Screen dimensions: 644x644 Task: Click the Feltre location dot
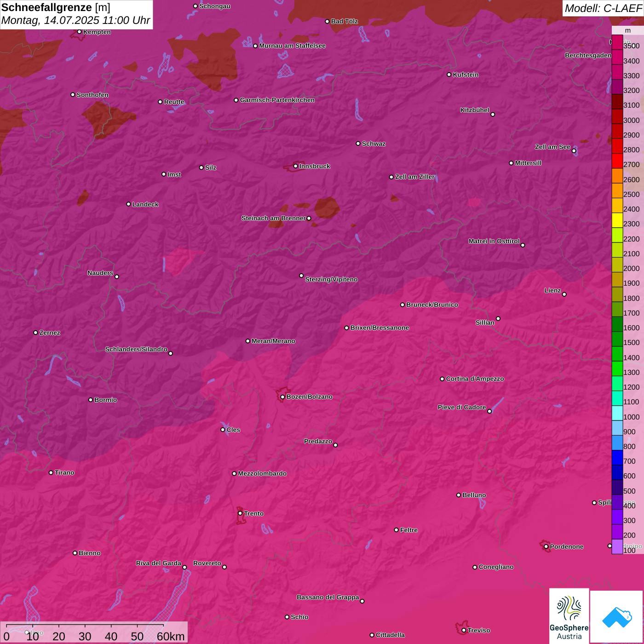pyautogui.click(x=396, y=530)
